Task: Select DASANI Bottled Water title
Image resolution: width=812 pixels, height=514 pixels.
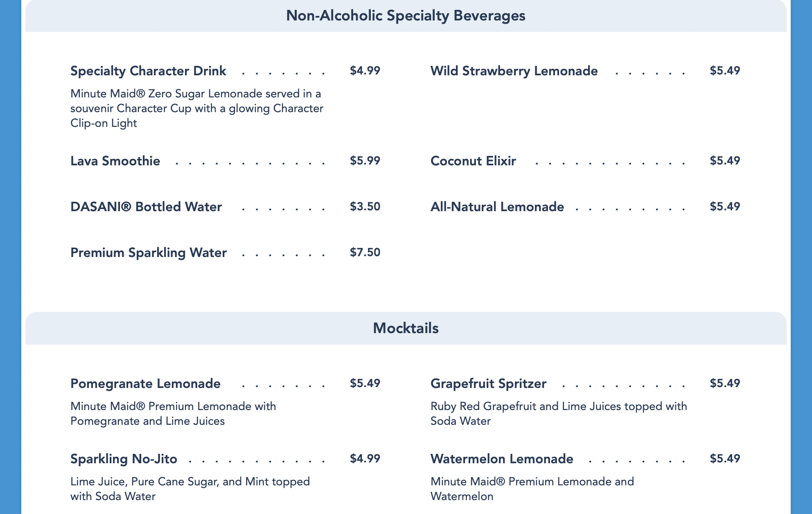Action: (x=146, y=207)
